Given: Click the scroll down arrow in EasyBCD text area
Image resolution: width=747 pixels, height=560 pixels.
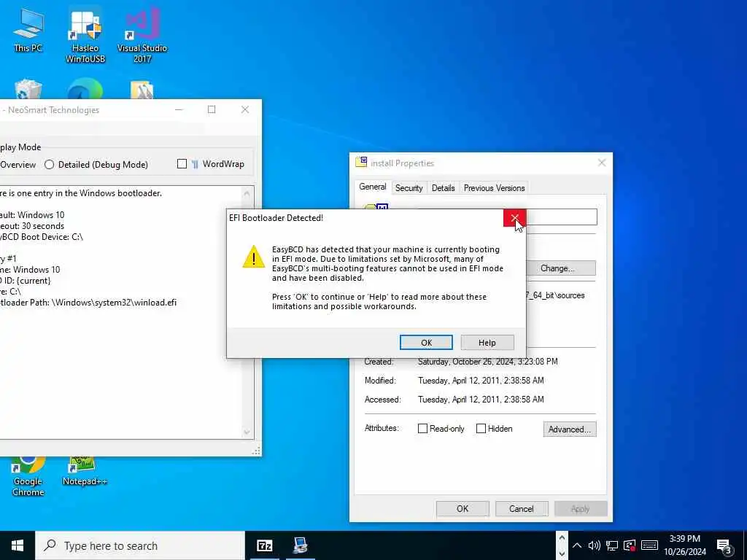Looking at the screenshot, I should [247, 432].
